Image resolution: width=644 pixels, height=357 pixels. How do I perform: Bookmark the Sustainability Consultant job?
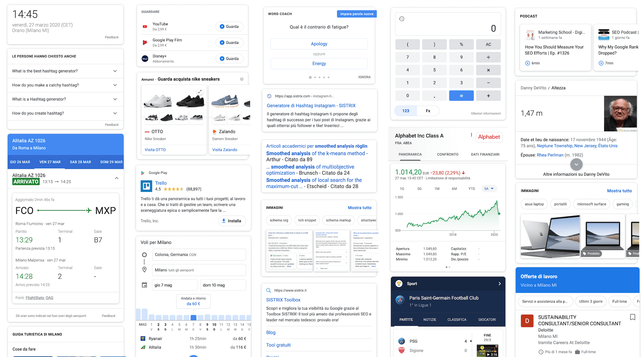click(x=632, y=317)
